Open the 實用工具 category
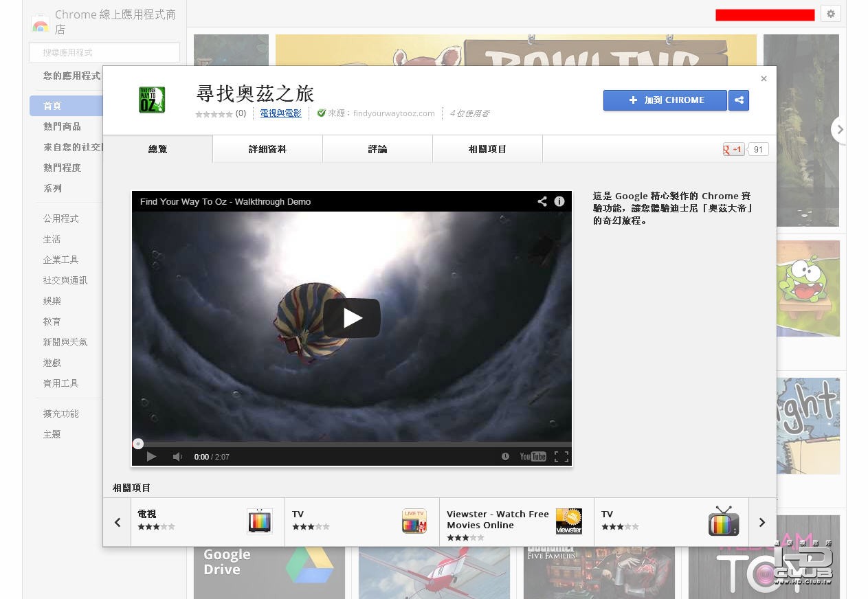This screenshot has height=599, width=868. tap(61, 383)
